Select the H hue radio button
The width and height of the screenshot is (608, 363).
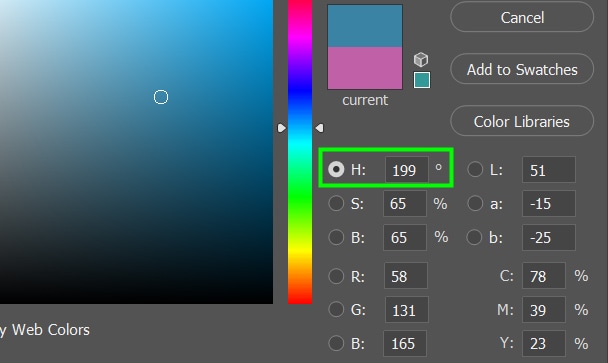point(336,169)
